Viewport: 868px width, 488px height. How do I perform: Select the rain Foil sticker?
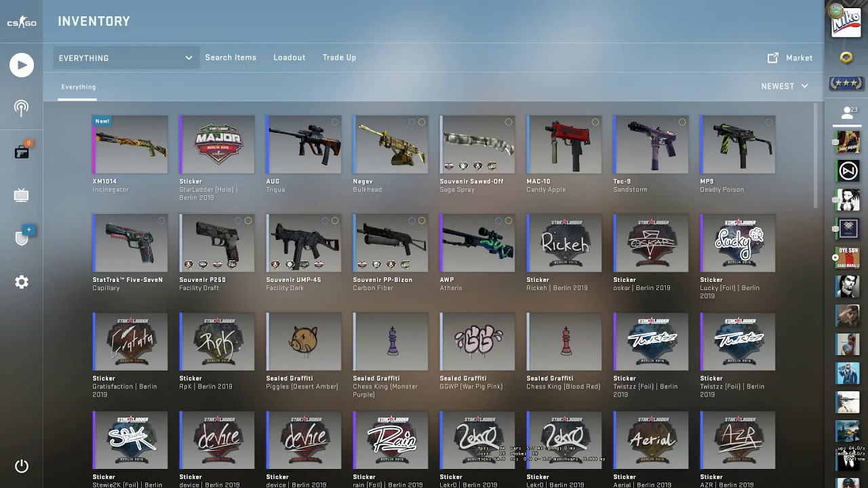pos(391,440)
